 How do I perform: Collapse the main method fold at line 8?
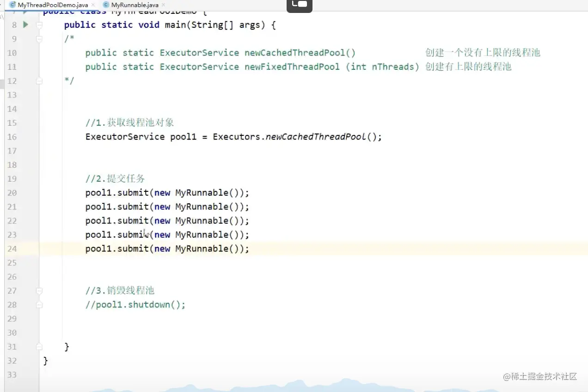(x=39, y=25)
